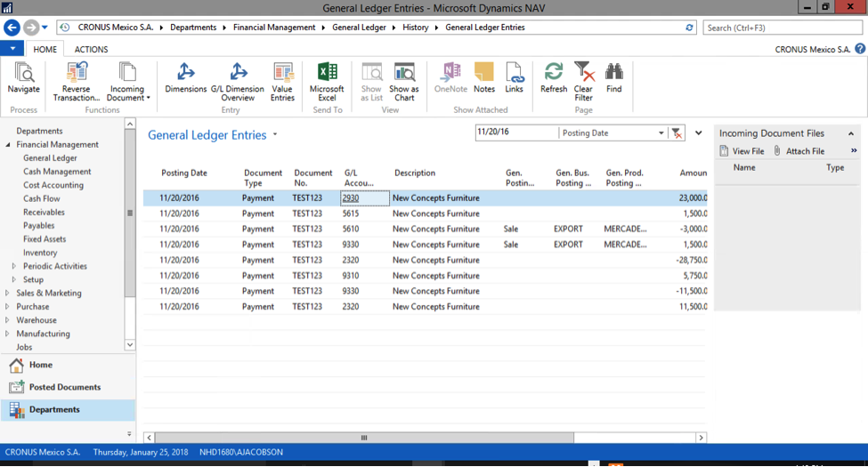Open the Posting Date filter field dropdown
Viewport: 868px width, 467px height.
(661, 133)
